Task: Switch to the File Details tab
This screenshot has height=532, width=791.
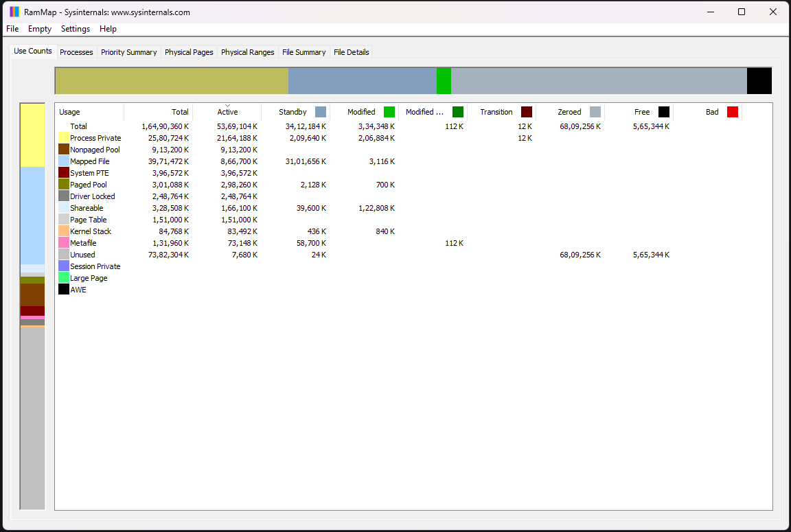Action: (351, 52)
